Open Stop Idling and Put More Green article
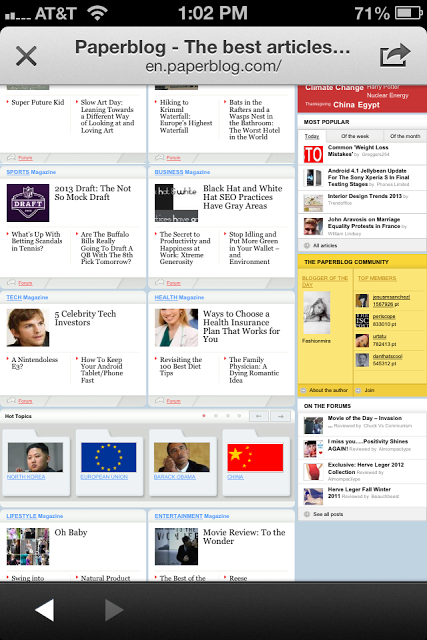 pyautogui.click(x=254, y=248)
